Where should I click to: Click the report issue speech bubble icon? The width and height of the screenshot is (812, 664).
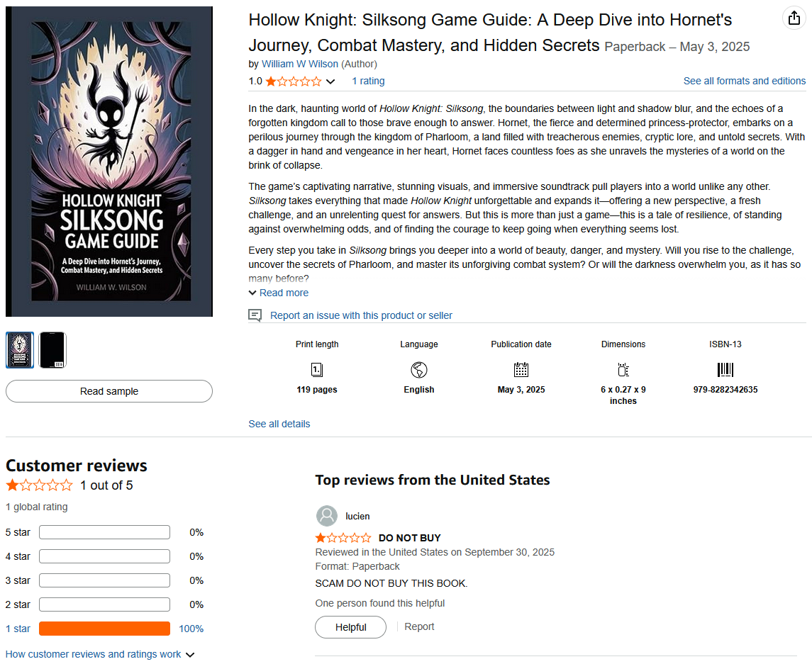pos(255,315)
